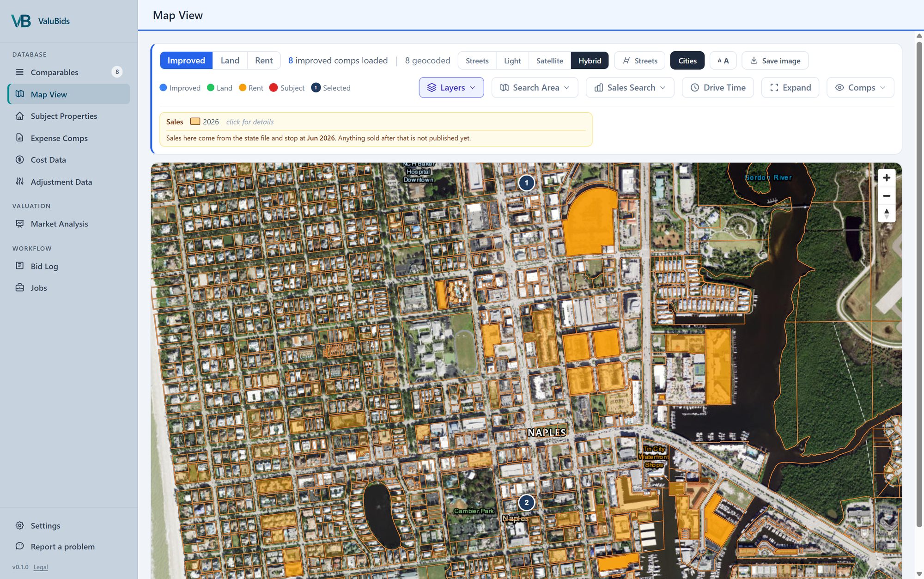The image size is (924, 579).
Task: Open Expense Comps page
Action: tap(69, 138)
